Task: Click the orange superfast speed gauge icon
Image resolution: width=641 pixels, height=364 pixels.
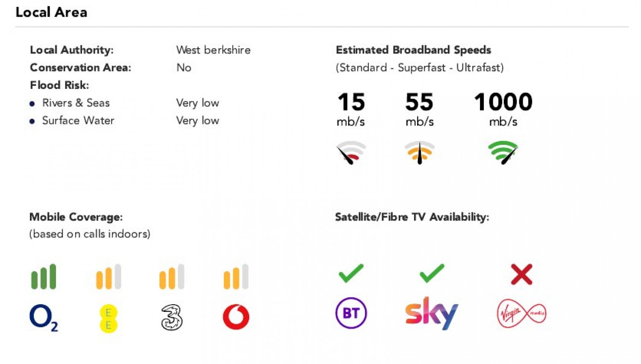Action: [x=420, y=152]
